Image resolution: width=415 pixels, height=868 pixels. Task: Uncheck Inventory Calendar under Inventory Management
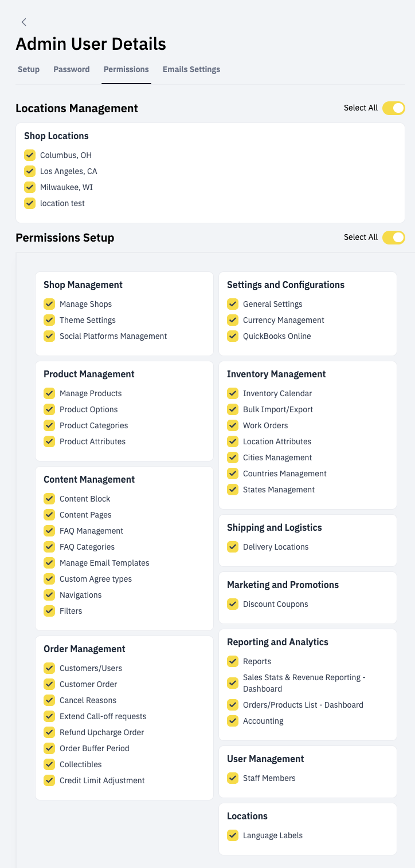[x=233, y=393]
